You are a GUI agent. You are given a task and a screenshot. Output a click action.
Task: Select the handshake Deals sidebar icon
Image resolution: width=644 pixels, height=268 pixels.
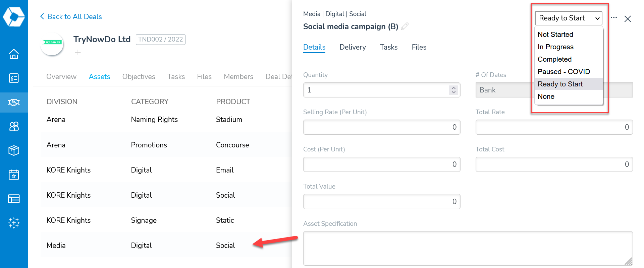(x=14, y=102)
